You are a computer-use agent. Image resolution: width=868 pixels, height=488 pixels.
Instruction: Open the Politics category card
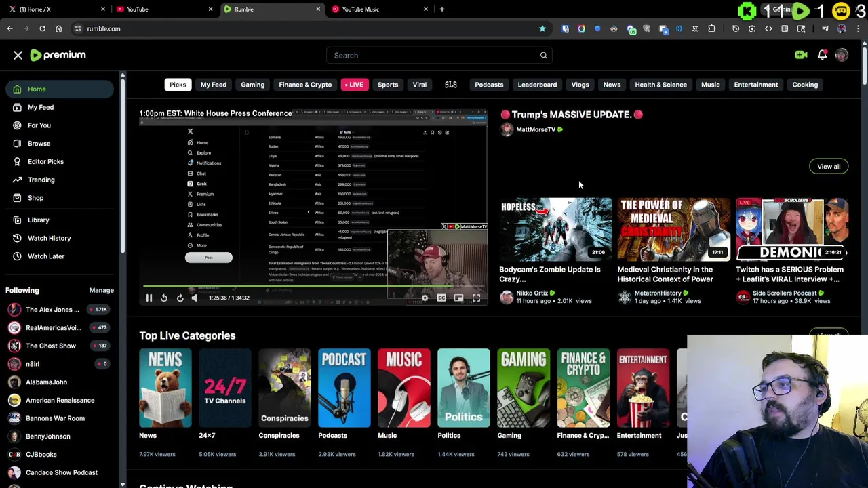[464, 388]
